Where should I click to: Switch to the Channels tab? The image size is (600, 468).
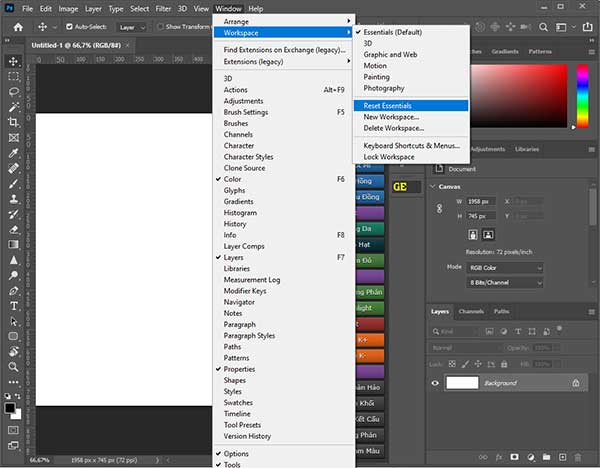(x=471, y=311)
